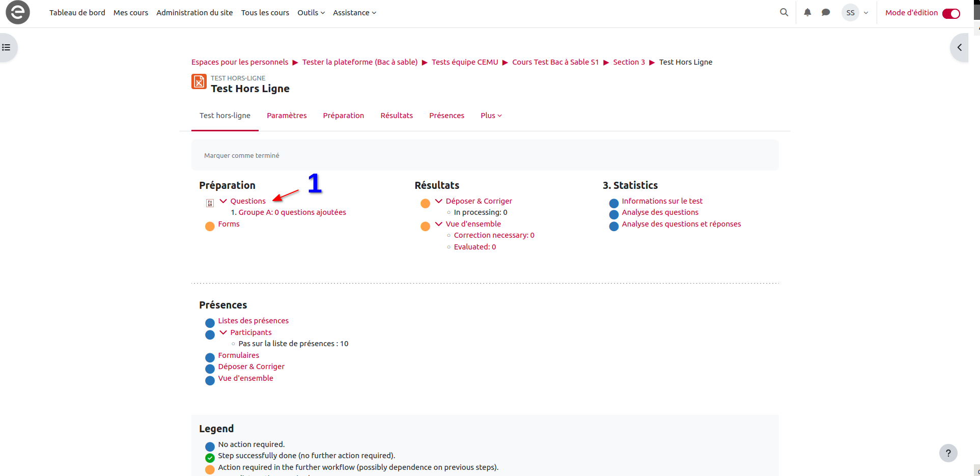Viewport: 980px width, 476px height.
Task: Toggle the Mode d'édition switch
Action: tap(950, 13)
